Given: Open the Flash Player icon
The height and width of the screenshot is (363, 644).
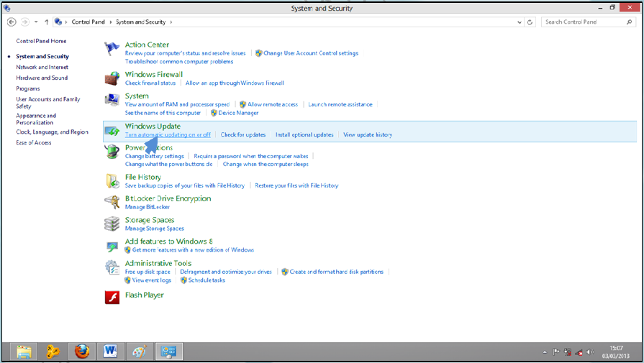Looking at the screenshot, I should [112, 297].
